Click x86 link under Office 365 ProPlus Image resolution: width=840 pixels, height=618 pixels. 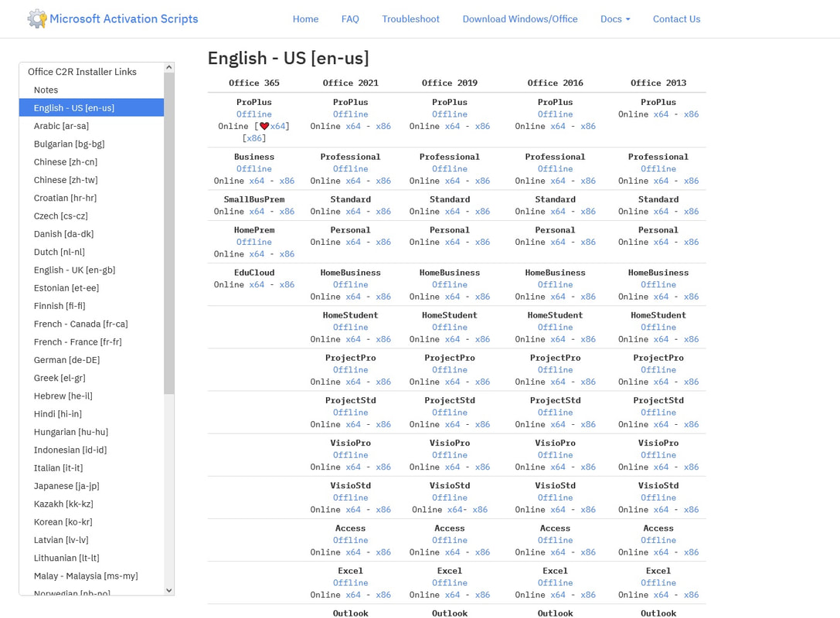(x=253, y=138)
